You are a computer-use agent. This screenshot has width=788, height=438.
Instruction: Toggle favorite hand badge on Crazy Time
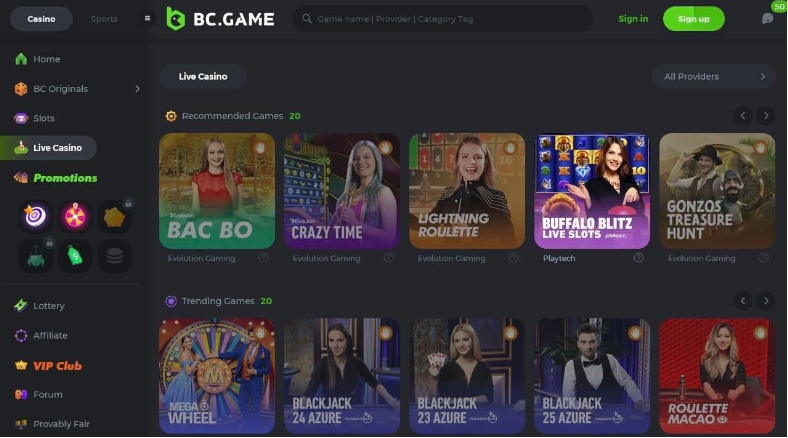[x=385, y=148]
